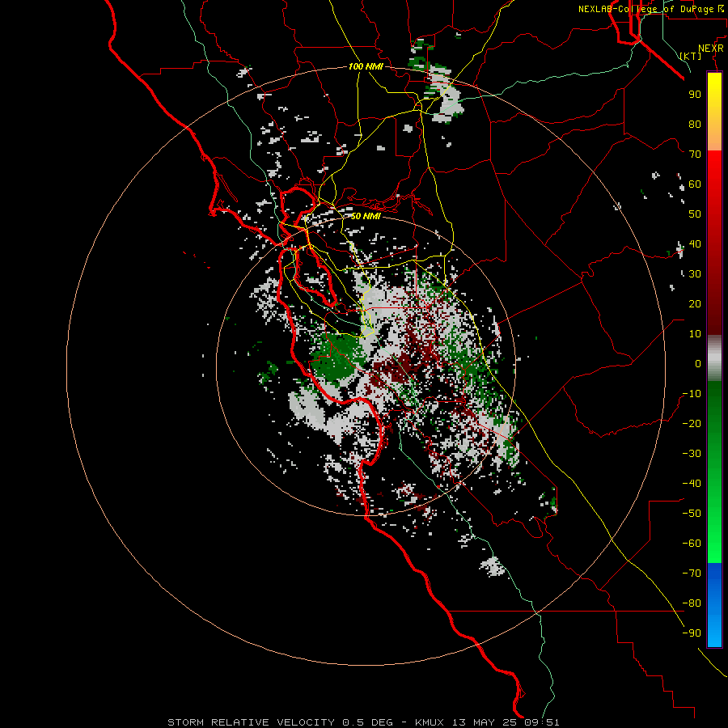Click the 50 value on the velocity scale
728x728 pixels.
pyautogui.click(x=695, y=214)
